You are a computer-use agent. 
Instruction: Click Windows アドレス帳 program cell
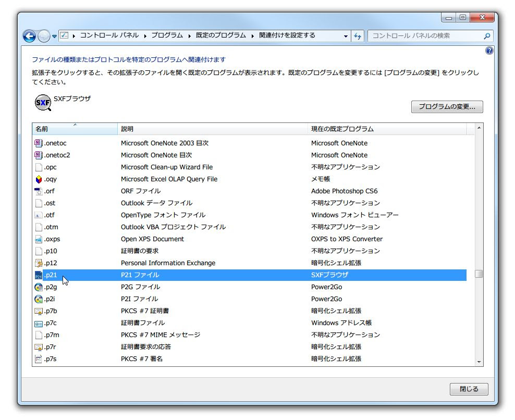point(341,323)
